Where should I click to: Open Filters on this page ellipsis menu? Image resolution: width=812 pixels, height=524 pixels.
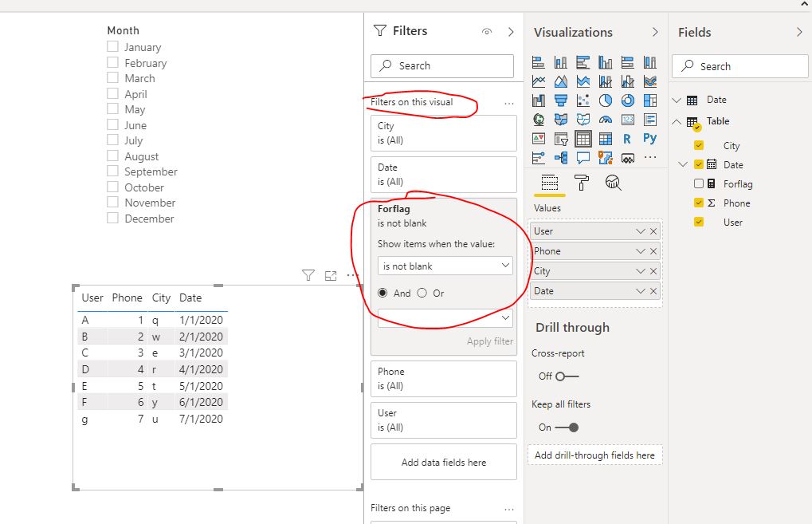click(x=509, y=510)
